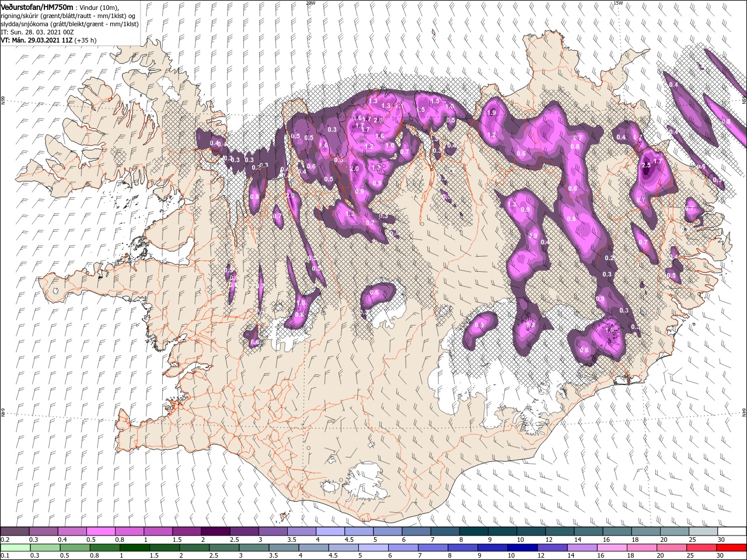Screen dimensions: 747x560
Task: Select the 25 red-pink swatch in bottom legend
Action: pyautogui.click(x=702, y=547)
